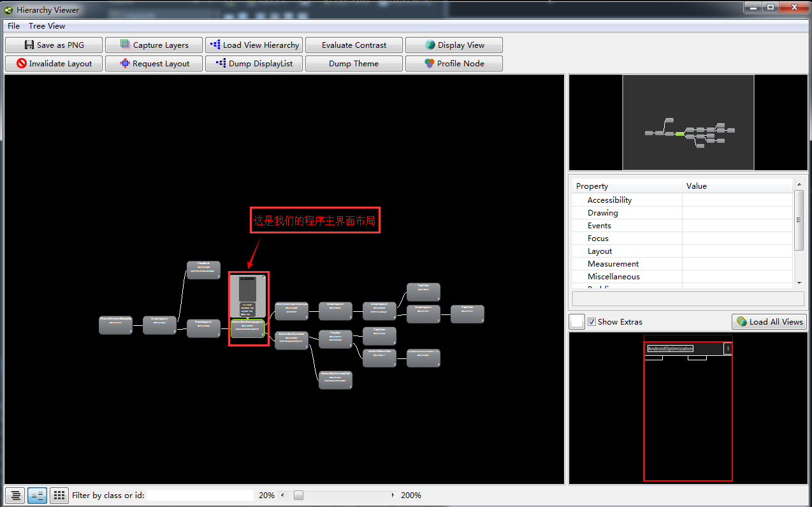The image size is (812, 507).
Task: Click the zoom slider left arrow
Action: tap(283, 496)
